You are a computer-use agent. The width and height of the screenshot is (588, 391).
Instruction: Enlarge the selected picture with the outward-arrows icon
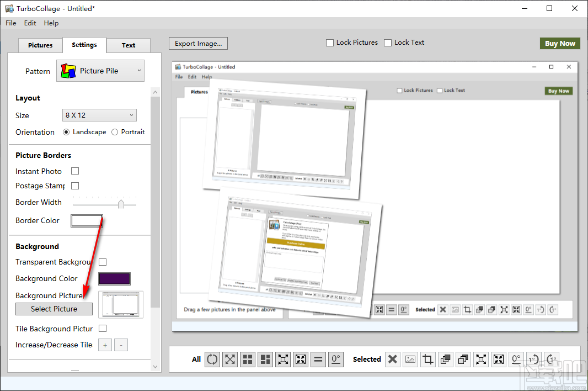pyautogui.click(x=481, y=360)
